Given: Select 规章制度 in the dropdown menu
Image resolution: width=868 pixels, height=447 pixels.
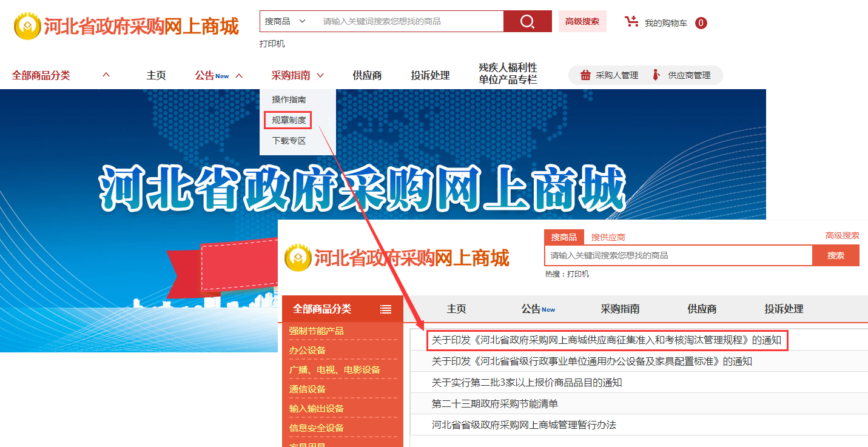Looking at the screenshot, I should (289, 120).
